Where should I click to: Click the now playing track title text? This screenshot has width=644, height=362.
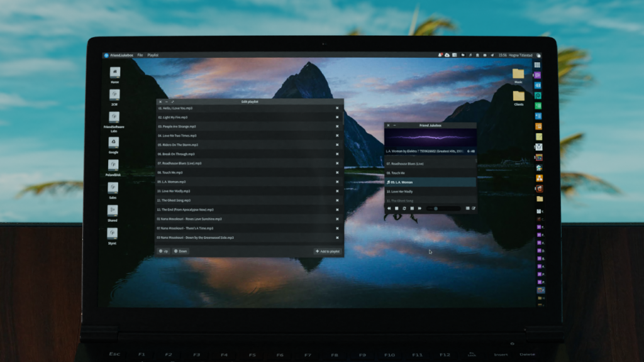coord(425,151)
